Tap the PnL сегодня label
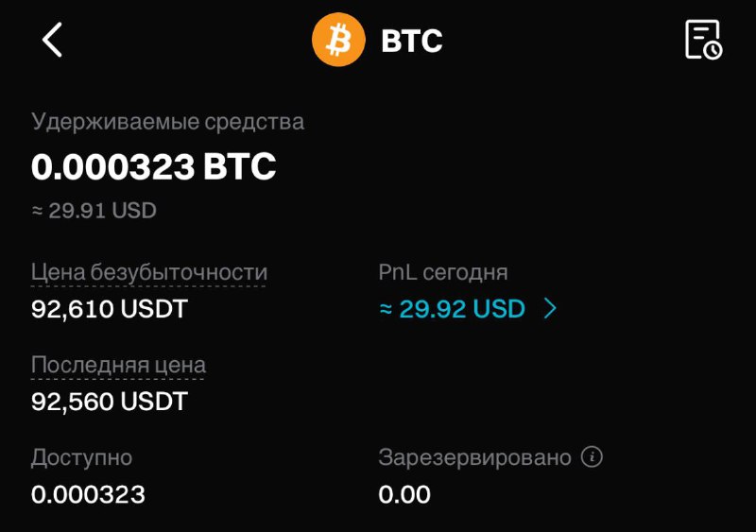Viewport: 756px width, 532px height. click(442, 272)
